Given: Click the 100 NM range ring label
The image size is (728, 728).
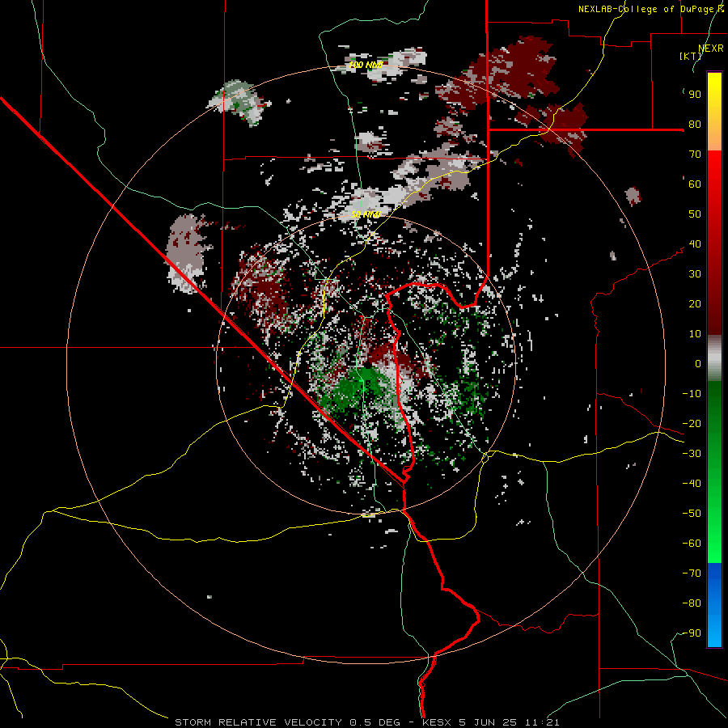Looking at the screenshot, I should click(366, 65).
